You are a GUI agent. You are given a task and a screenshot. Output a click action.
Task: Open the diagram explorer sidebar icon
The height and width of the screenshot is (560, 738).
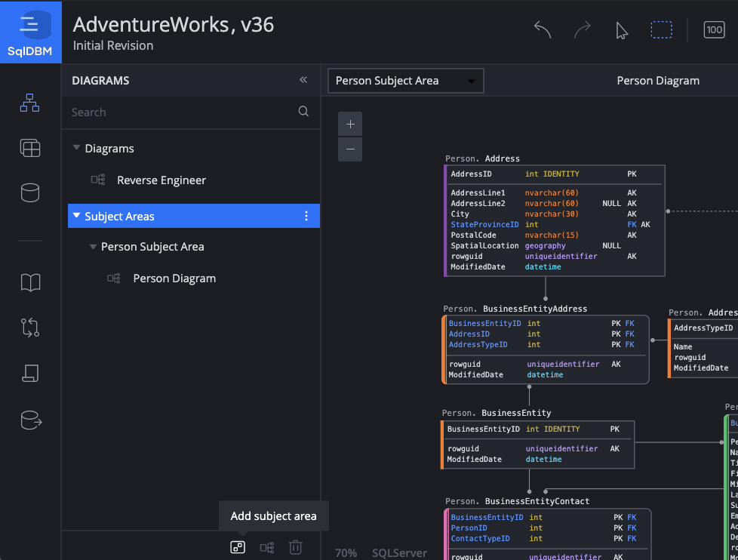pyautogui.click(x=30, y=103)
